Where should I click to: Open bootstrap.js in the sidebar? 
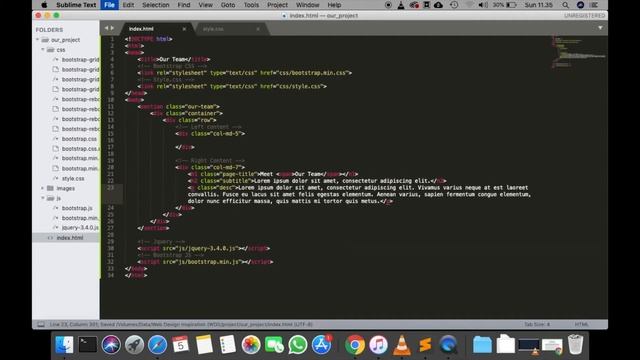click(x=77, y=208)
